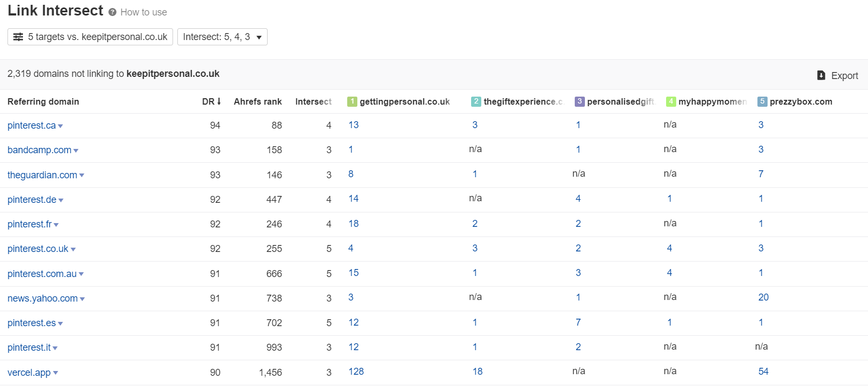868x387 pixels.
Task: Expand the pinterest.co.uk dropdown arrow
Action: click(x=73, y=249)
